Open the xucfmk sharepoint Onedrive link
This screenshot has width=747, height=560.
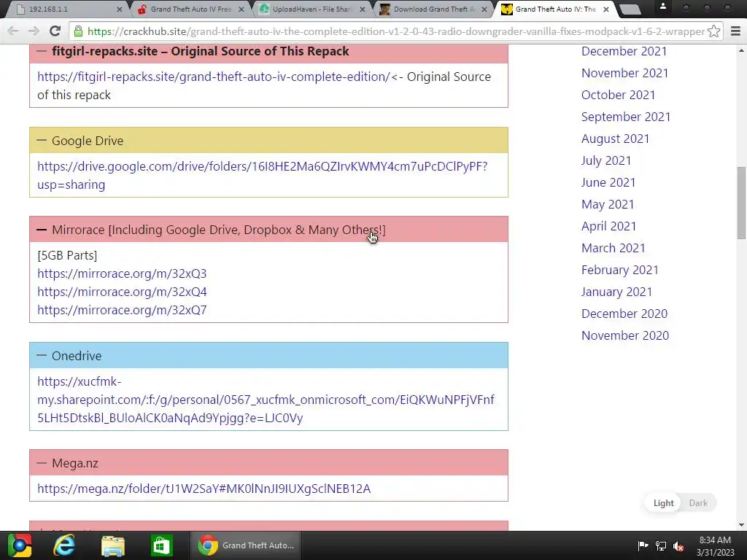[266, 400]
